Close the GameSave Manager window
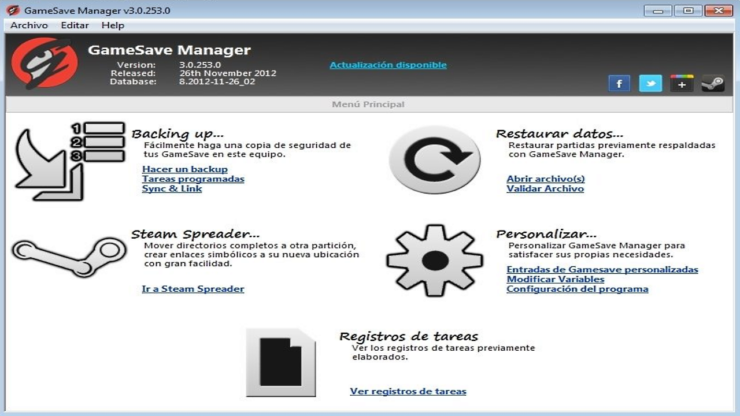 (719, 10)
